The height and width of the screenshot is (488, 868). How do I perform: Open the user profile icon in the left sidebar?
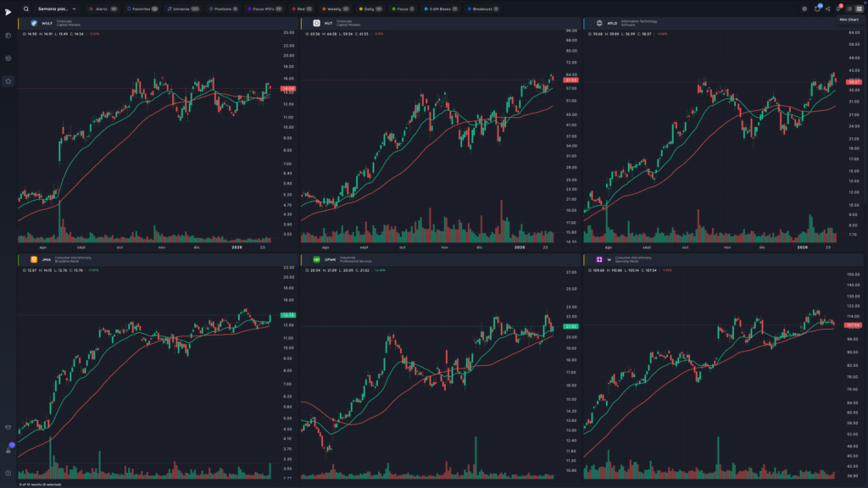tap(8, 450)
